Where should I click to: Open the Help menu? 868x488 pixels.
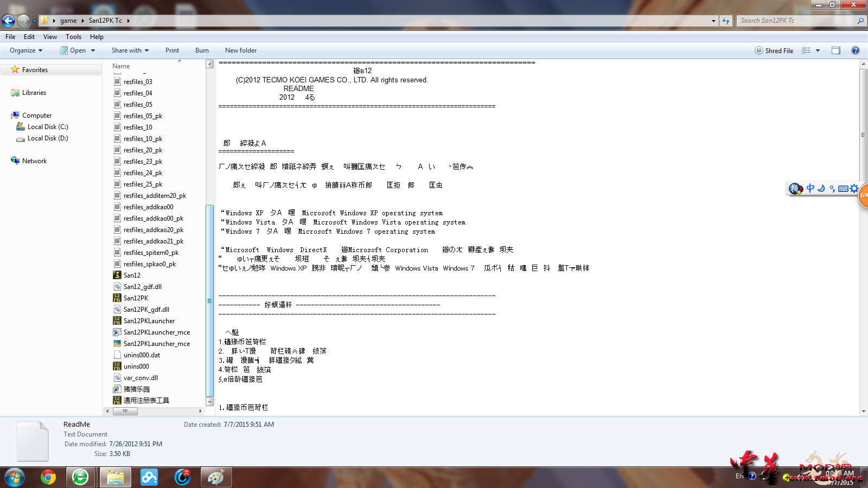(97, 37)
